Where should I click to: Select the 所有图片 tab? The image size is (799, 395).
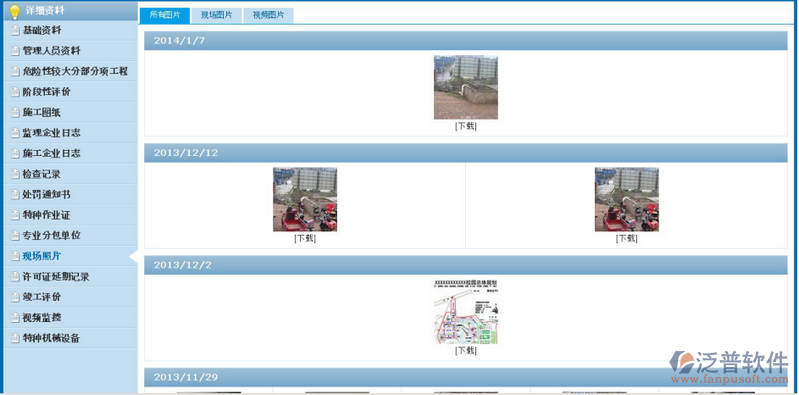[165, 15]
